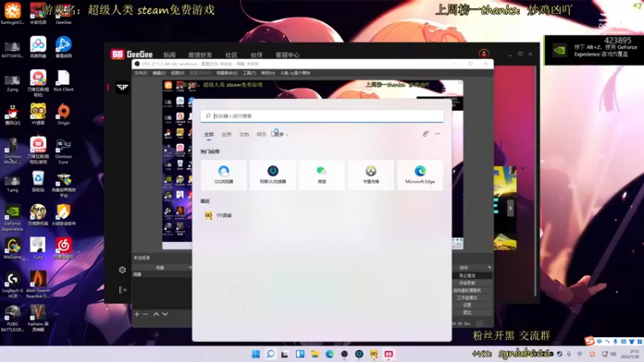Screen dimensions: 644x362
Task: Open the 编辑(E) menu in OBS
Action: pyautogui.click(x=159, y=73)
